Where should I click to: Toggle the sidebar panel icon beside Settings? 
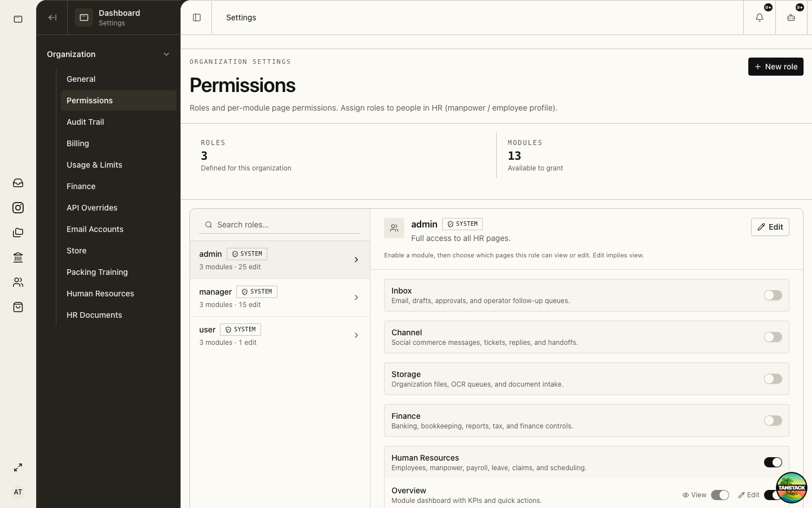pos(197,17)
